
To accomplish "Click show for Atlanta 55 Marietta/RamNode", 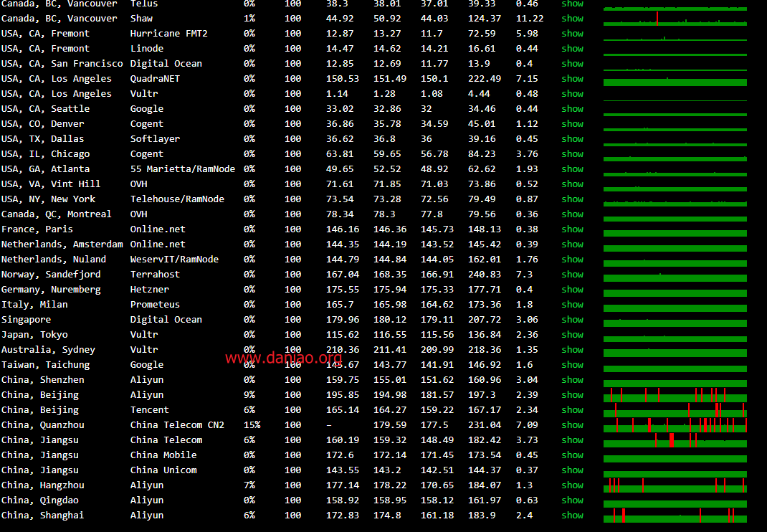I will [x=572, y=169].
